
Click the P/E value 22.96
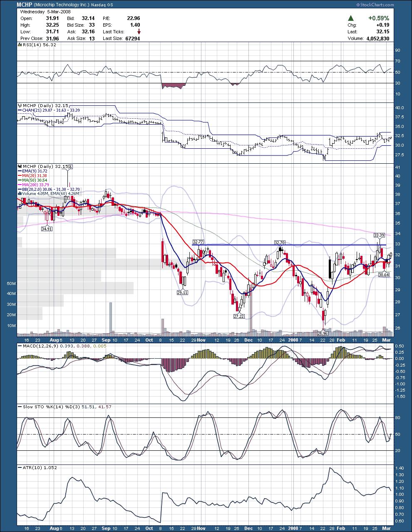click(134, 18)
